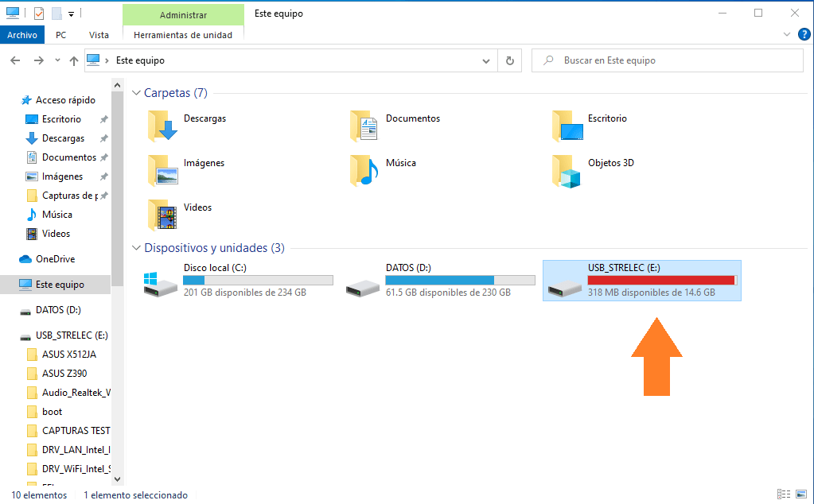Switch to the Vista ribbon tab
This screenshot has height=504, width=814.
[99, 35]
